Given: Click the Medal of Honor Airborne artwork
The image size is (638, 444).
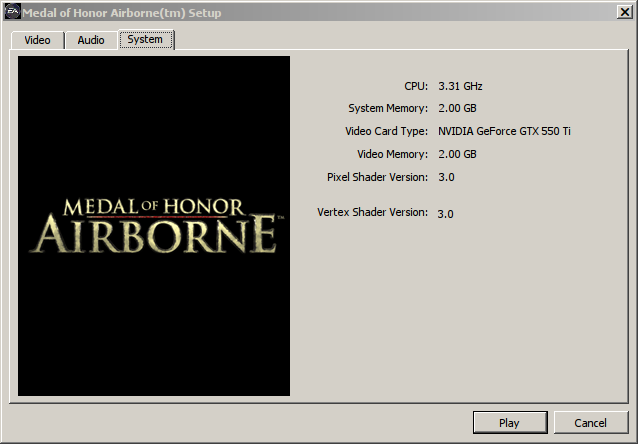Looking at the screenshot, I should click(154, 226).
